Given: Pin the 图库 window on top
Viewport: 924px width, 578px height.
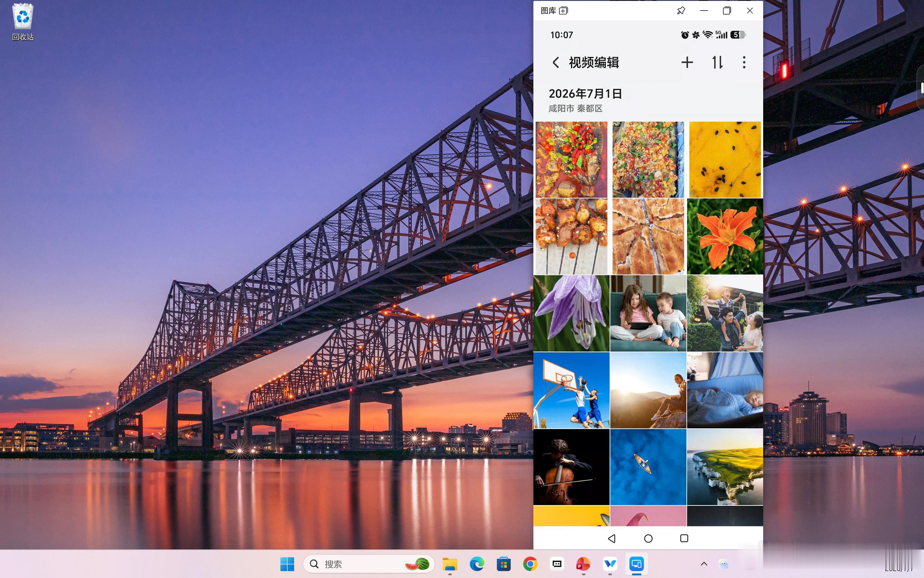Looking at the screenshot, I should [x=681, y=11].
